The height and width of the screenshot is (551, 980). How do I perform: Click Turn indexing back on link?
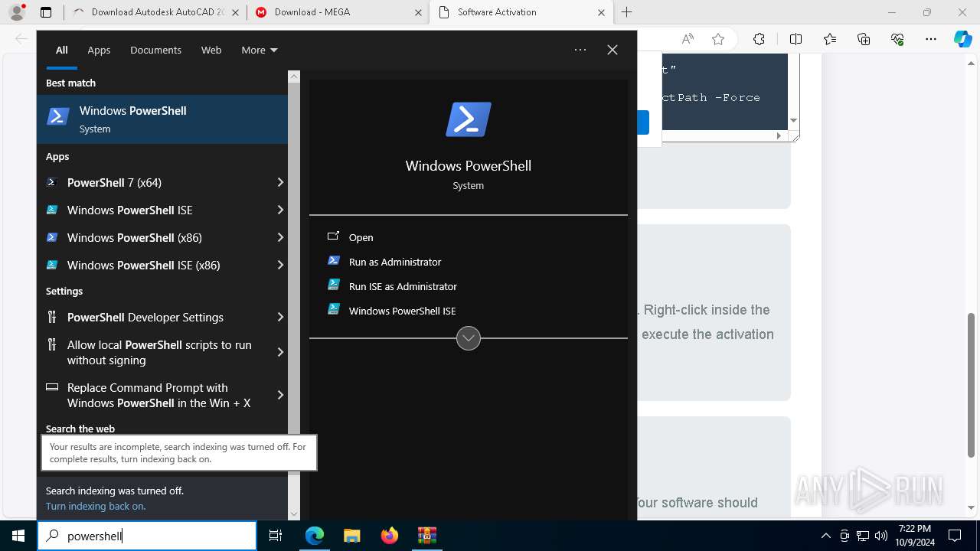click(x=96, y=506)
